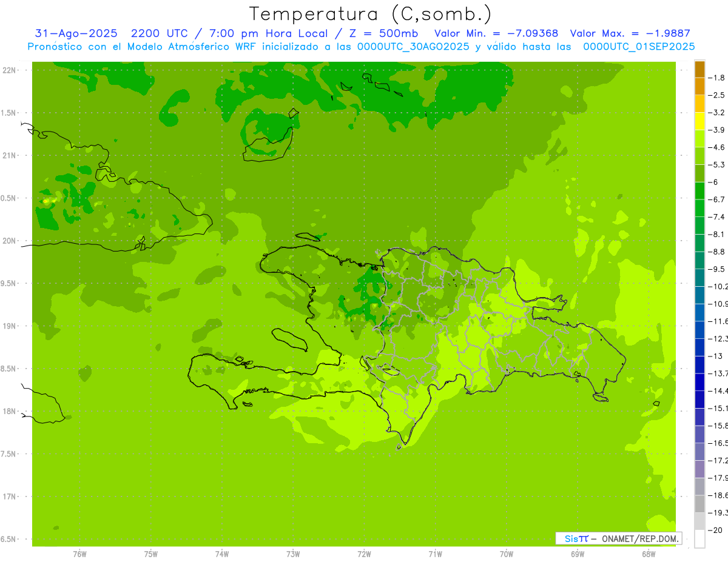728x562 pixels.
Task: Click the 'SisPI - ONAMET/REP.DOM.' label
Action: [x=618, y=538]
